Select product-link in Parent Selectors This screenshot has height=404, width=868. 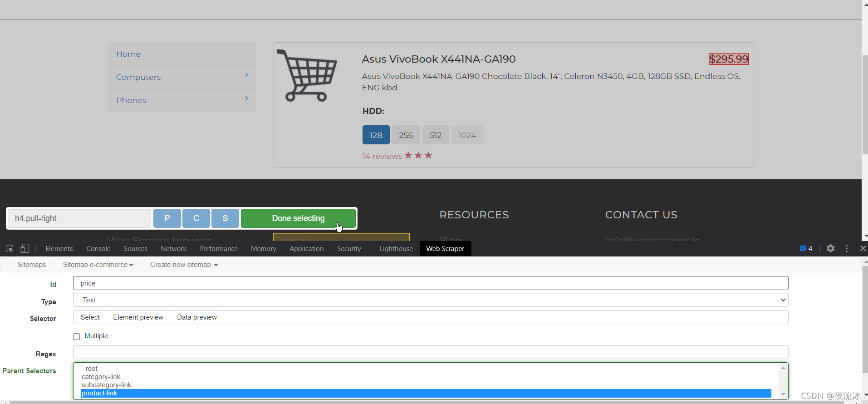(426, 393)
